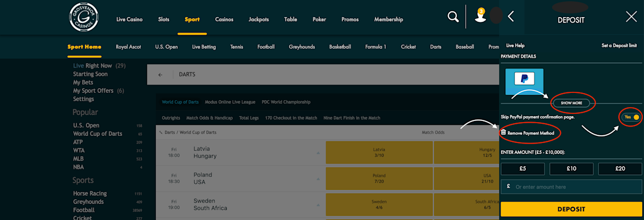The width and height of the screenshot is (644, 220).
Task: Show 170 Checkout in the Match market
Action: pyautogui.click(x=291, y=118)
